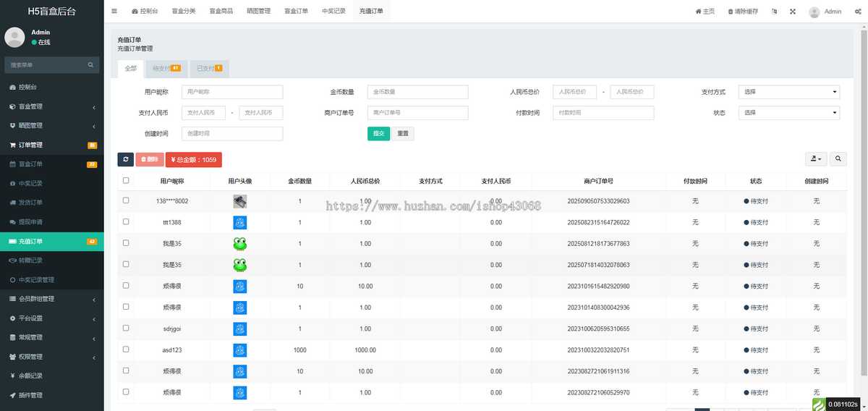The height and width of the screenshot is (411, 868).
Task: Click 清除缓存 clear cache in top bar
Action: (743, 12)
